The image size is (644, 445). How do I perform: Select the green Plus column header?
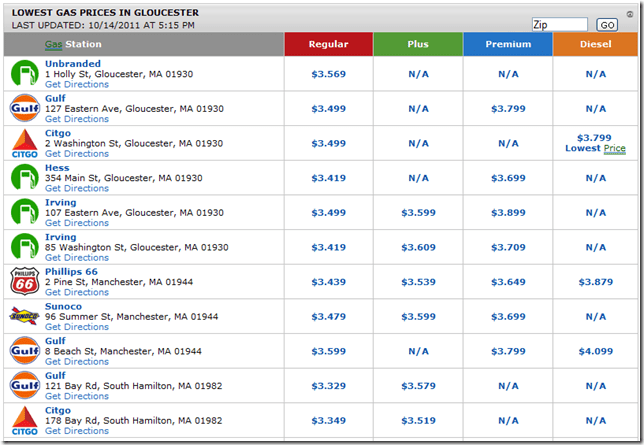pos(418,44)
